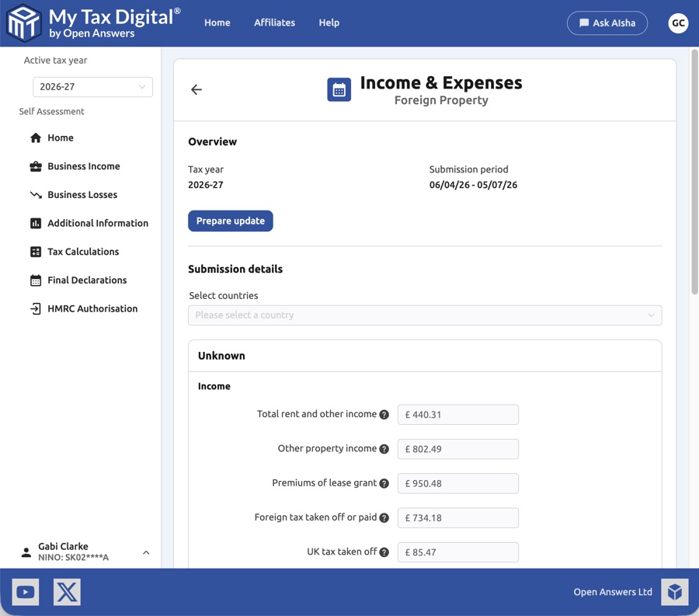Open the Select countries dropdown

click(x=424, y=315)
